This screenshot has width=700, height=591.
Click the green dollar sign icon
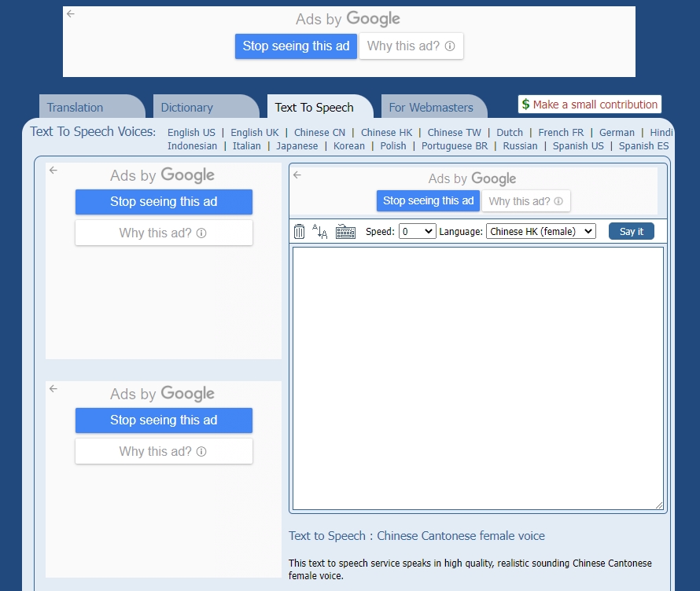coord(525,105)
